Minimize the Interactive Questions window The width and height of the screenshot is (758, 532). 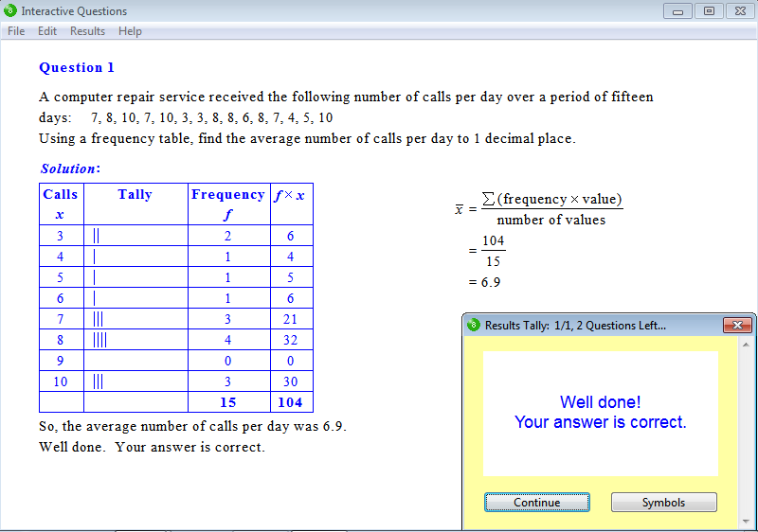pyautogui.click(x=677, y=10)
